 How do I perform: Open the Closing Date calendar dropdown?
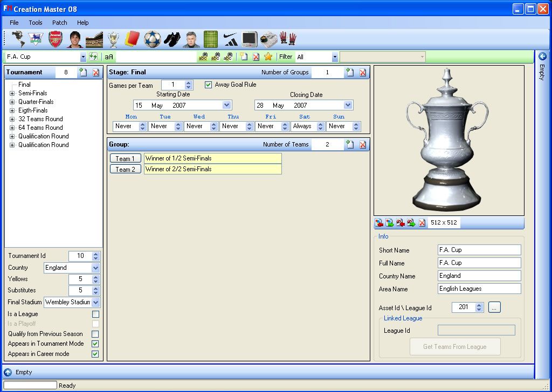pyautogui.click(x=348, y=105)
